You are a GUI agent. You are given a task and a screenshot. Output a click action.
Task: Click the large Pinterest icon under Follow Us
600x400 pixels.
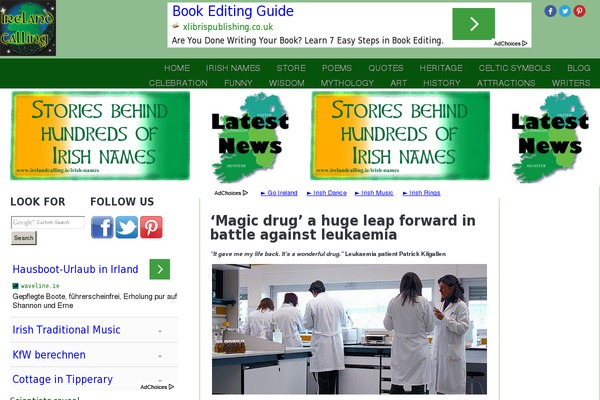(x=151, y=227)
